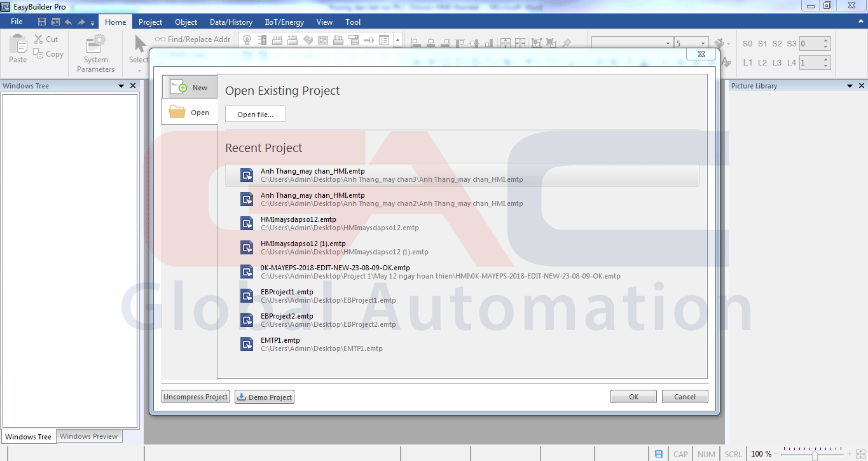Adjust the zoom slider handle in status bar
868x461 pixels.
point(815,455)
